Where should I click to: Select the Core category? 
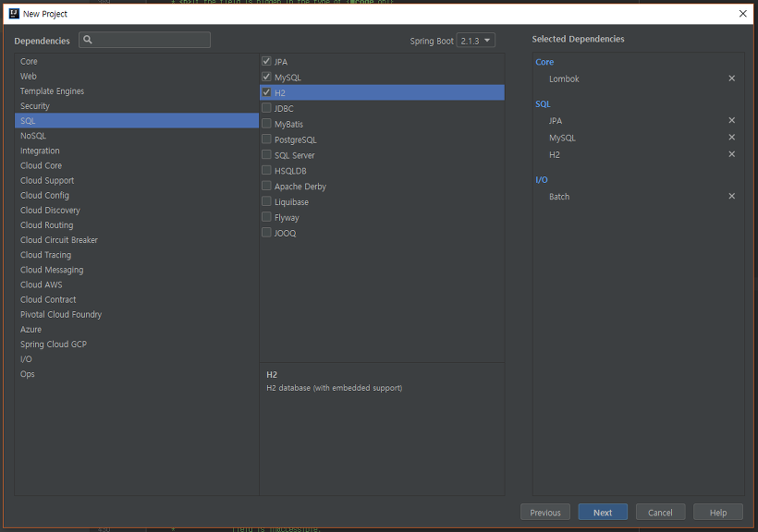(x=137, y=61)
